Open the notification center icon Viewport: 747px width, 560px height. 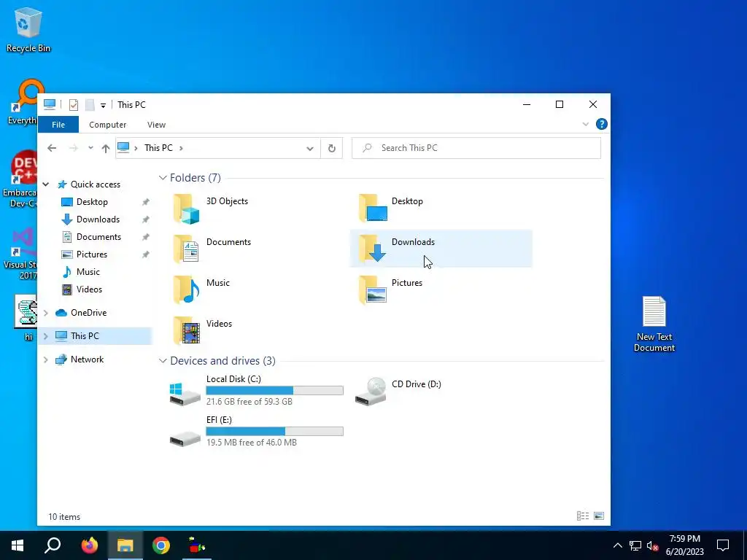click(x=723, y=545)
